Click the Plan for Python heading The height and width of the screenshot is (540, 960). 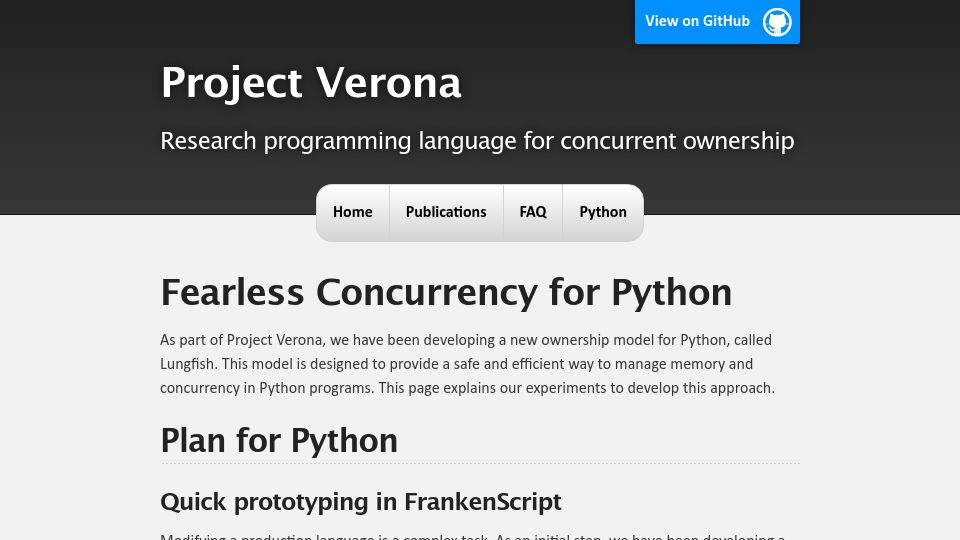279,440
